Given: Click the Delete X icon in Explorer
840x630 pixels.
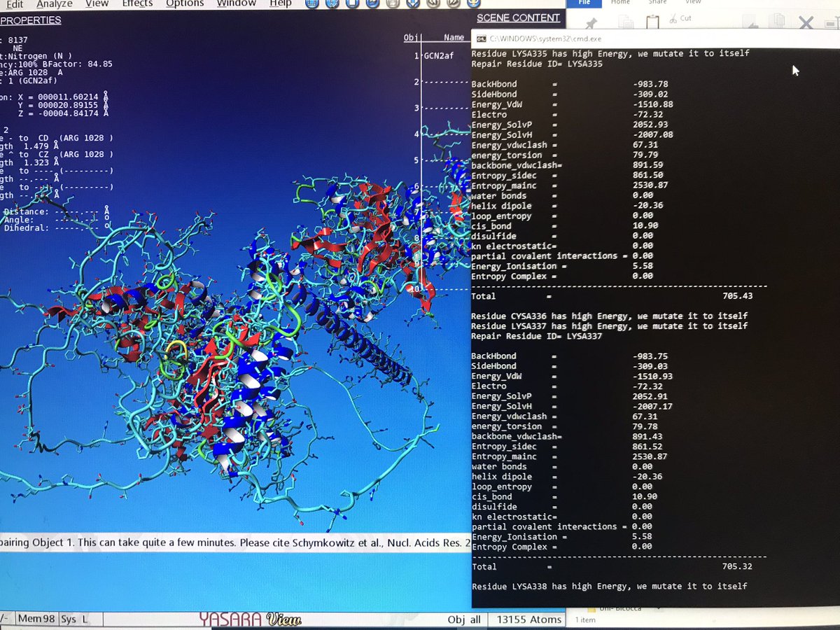Looking at the screenshot, I should (806, 23).
